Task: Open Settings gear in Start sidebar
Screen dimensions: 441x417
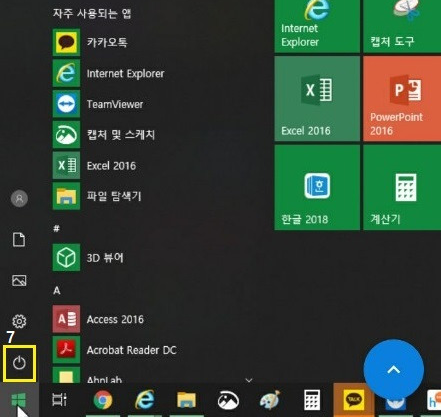Action: click(x=19, y=321)
